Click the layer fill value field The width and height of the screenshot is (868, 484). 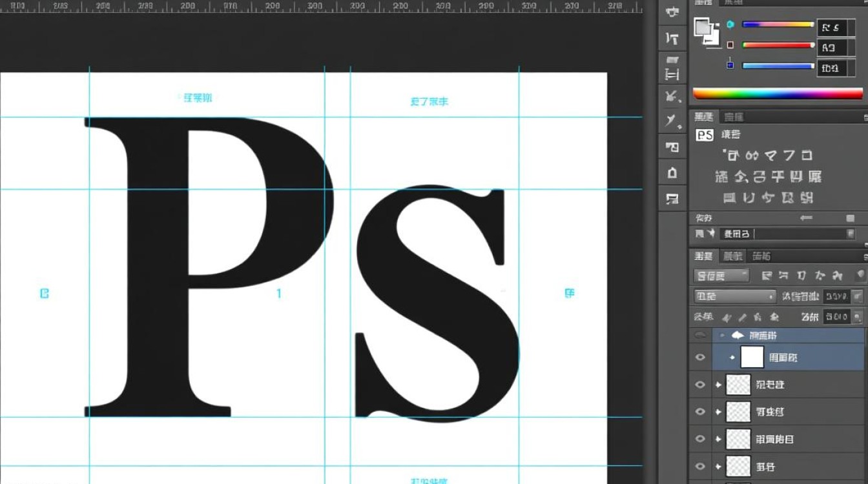[838, 317]
